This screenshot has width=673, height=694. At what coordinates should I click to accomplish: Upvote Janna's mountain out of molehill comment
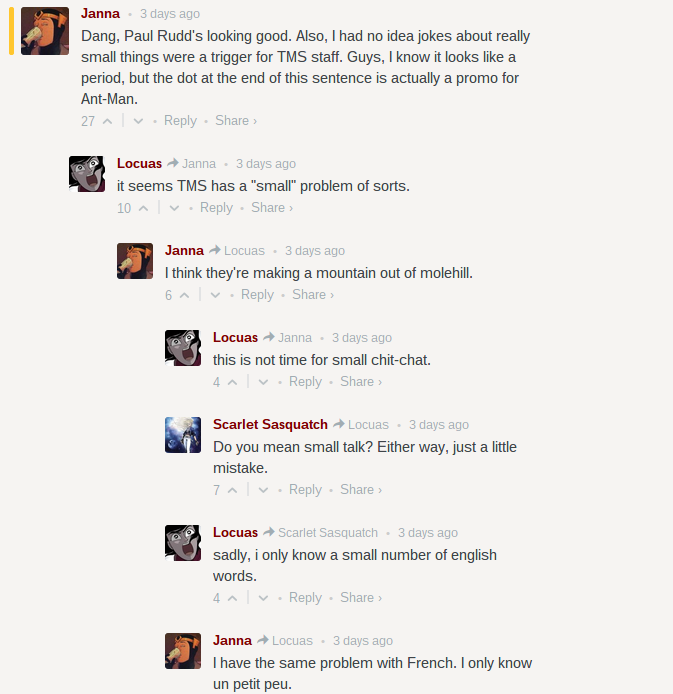(185, 295)
